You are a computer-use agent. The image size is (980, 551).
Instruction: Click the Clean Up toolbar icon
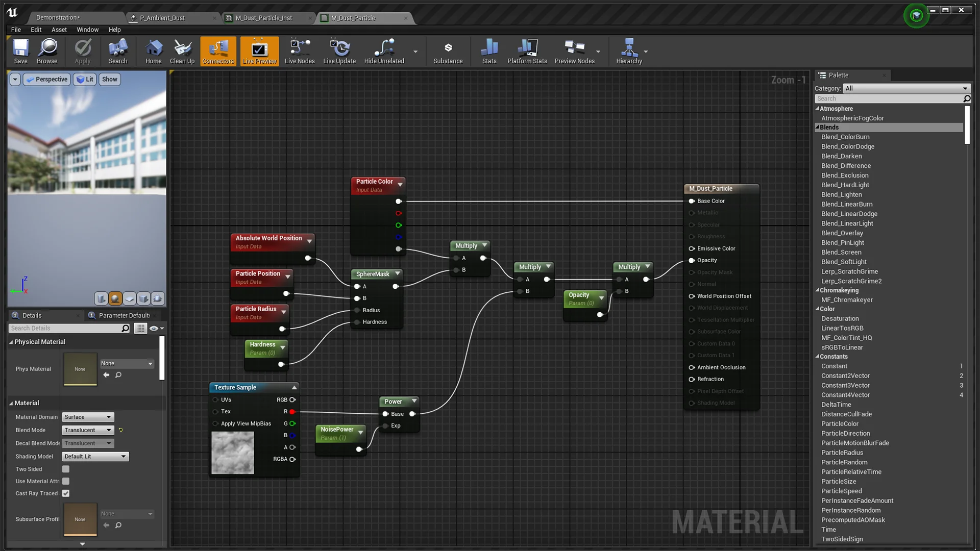182,51
